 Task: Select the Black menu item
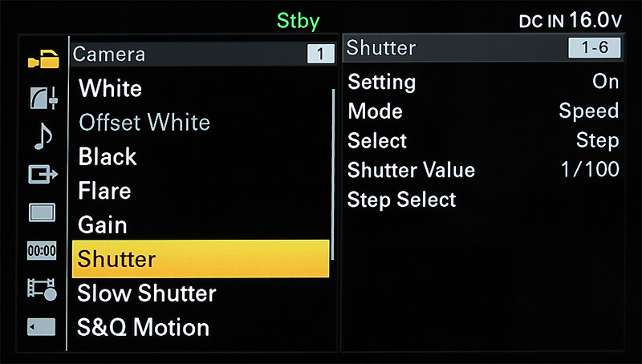108,156
